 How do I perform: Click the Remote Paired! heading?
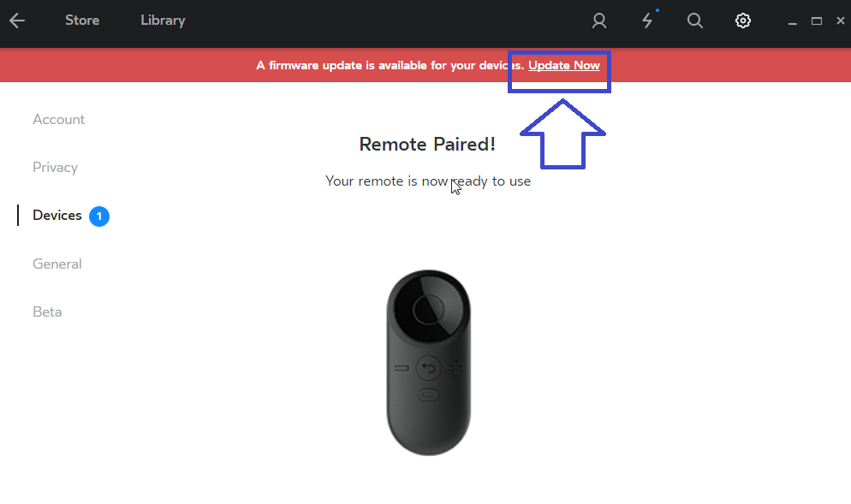point(427,145)
